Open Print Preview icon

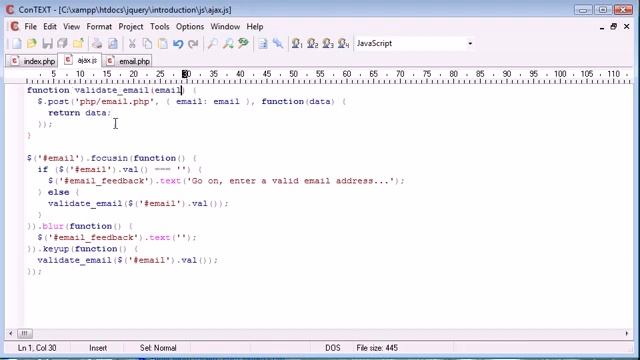(113, 43)
